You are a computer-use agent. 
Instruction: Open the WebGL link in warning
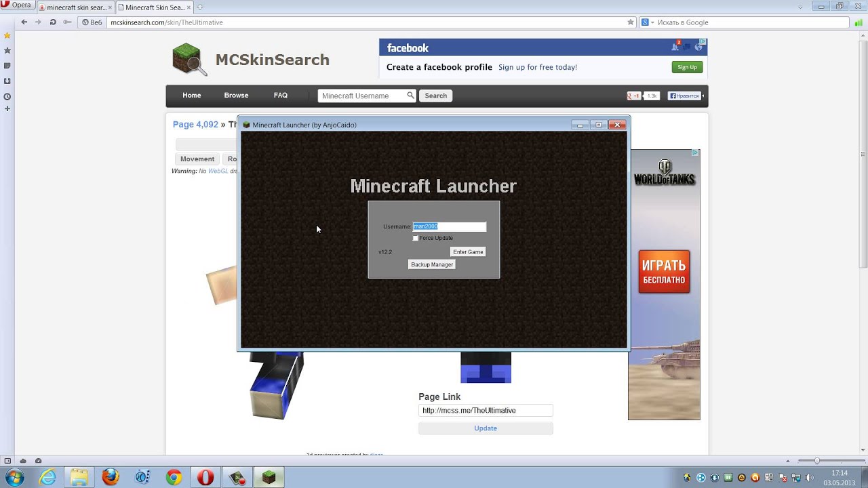(x=218, y=171)
